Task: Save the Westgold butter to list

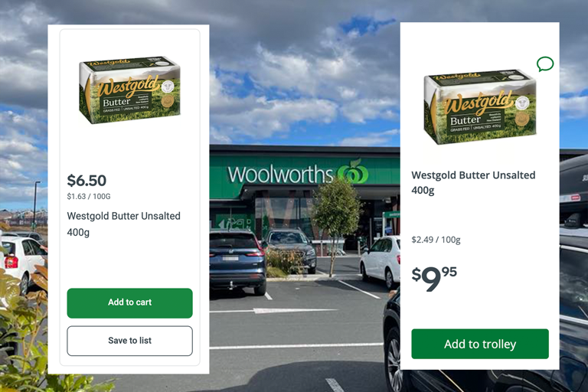Action: [129, 341]
